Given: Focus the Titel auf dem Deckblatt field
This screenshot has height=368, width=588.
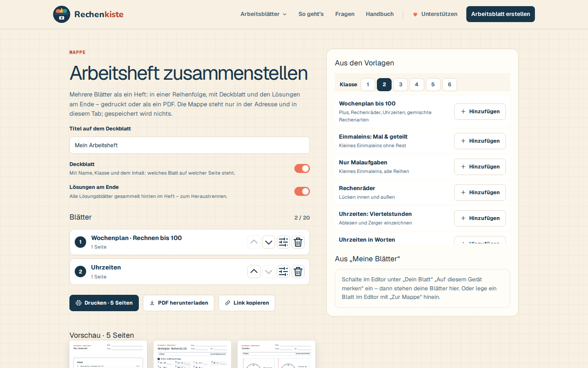Looking at the screenshot, I should point(189,145).
